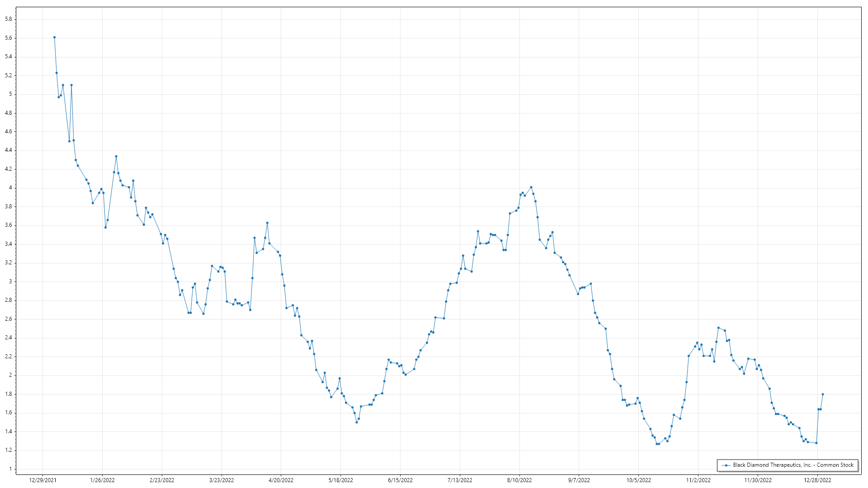Select the November peak point near 2.5
The width and height of the screenshot is (868, 488).
tap(718, 328)
